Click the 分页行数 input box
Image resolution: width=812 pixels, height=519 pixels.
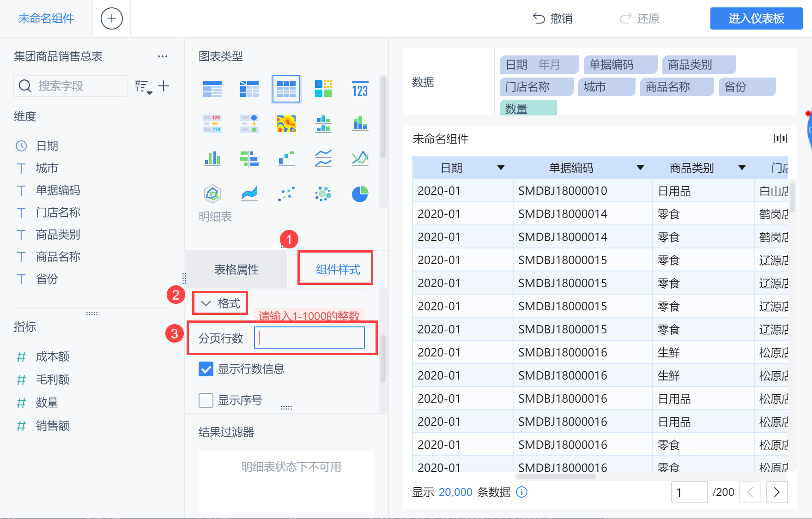tap(309, 338)
